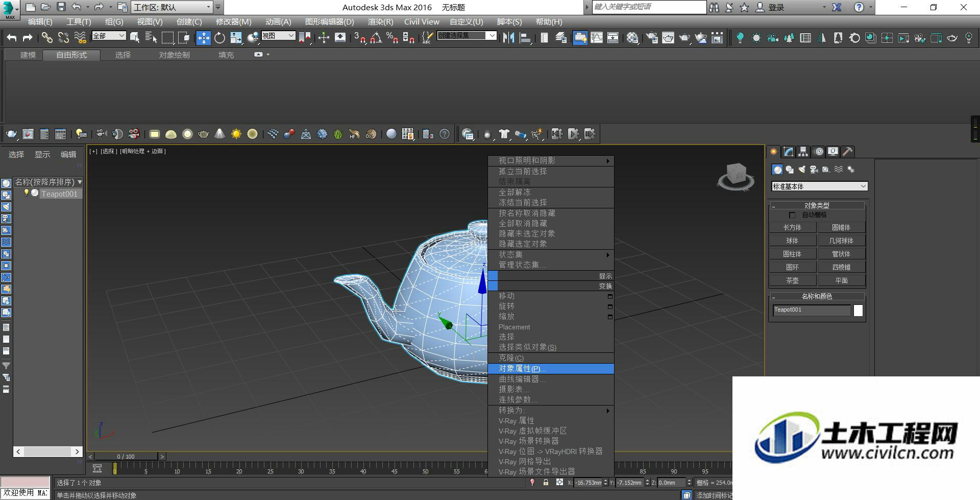Open the Display command panel tab
This screenshot has height=500, width=980.
833,152
